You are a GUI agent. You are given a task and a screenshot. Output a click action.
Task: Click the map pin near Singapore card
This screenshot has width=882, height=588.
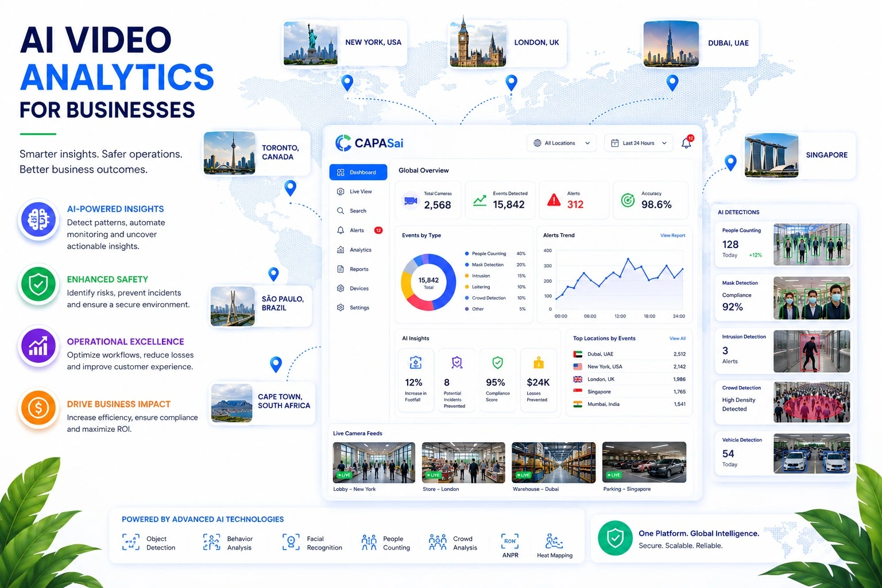730,163
